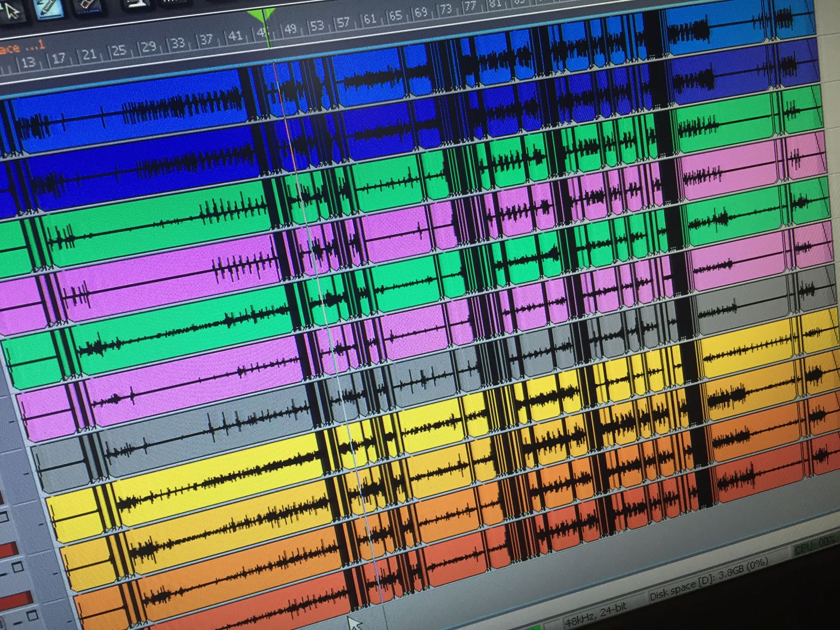Toggle the middle square checkbox in track pane
Viewport: 840px width, 630px height.
click(x=17, y=567)
